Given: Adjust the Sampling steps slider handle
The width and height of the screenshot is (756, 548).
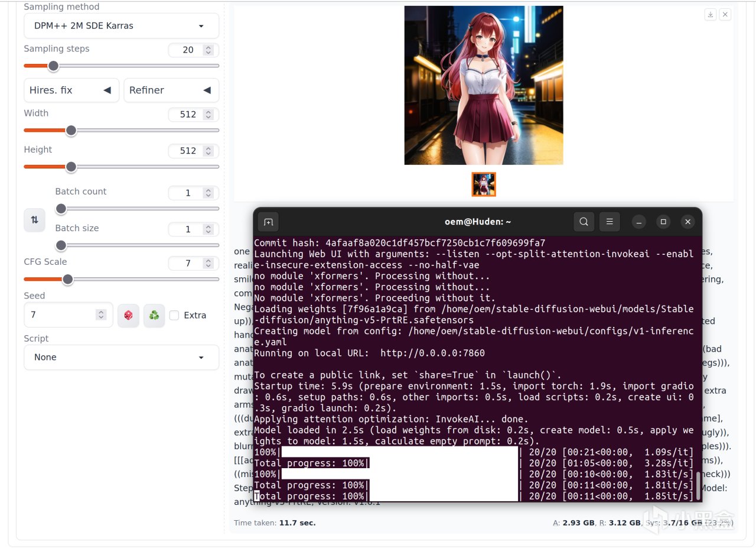Looking at the screenshot, I should (x=53, y=66).
